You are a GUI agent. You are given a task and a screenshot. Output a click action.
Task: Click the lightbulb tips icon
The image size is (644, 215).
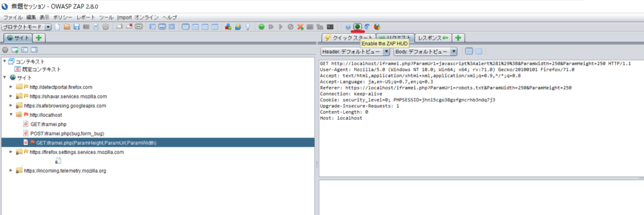pyautogui.click(x=247, y=27)
